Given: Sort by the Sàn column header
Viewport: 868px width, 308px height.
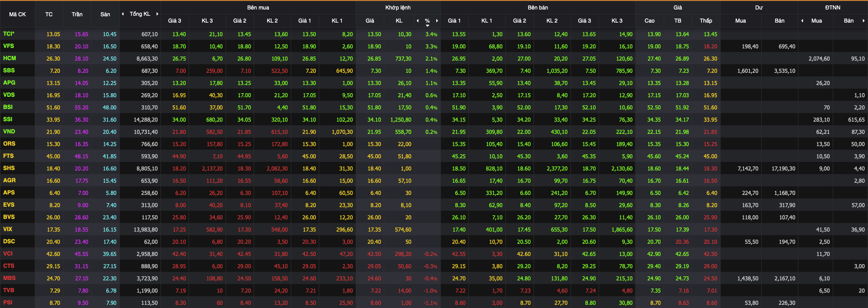Looking at the screenshot, I should click(x=105, y=14).
